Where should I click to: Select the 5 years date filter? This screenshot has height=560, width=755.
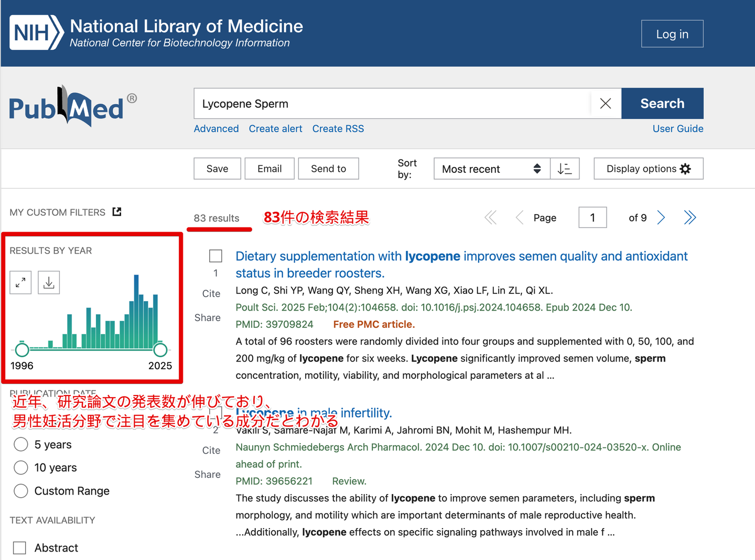[21, 444]
